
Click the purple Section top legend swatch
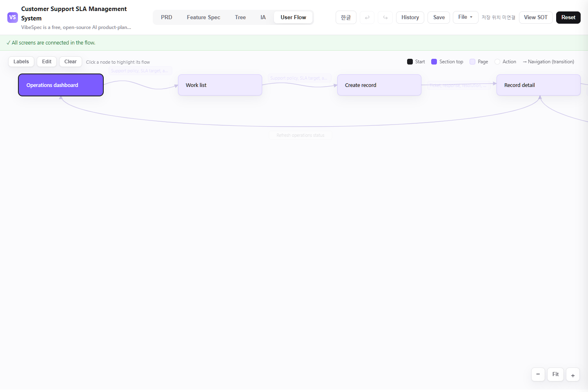pos(434,62)
